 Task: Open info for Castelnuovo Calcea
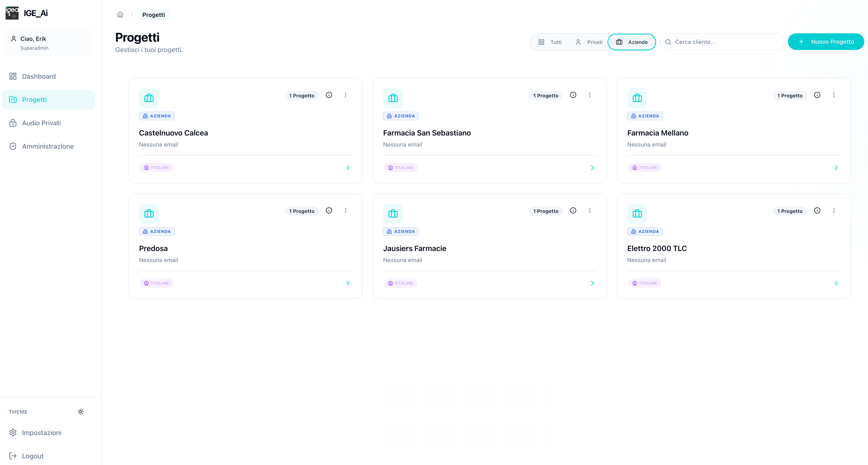point(329,95)
